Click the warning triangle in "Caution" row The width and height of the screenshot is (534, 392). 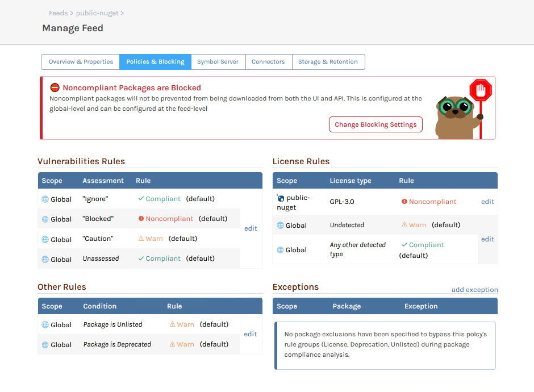(141, 239)
